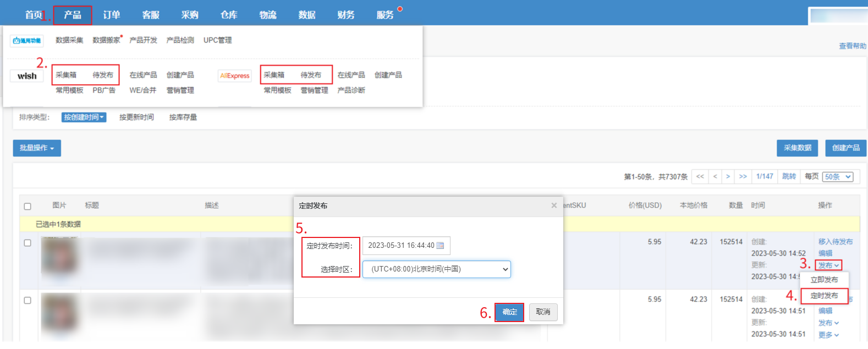Open the 仓库 top navigation menu
868x349 pixels.
(229, 15)
